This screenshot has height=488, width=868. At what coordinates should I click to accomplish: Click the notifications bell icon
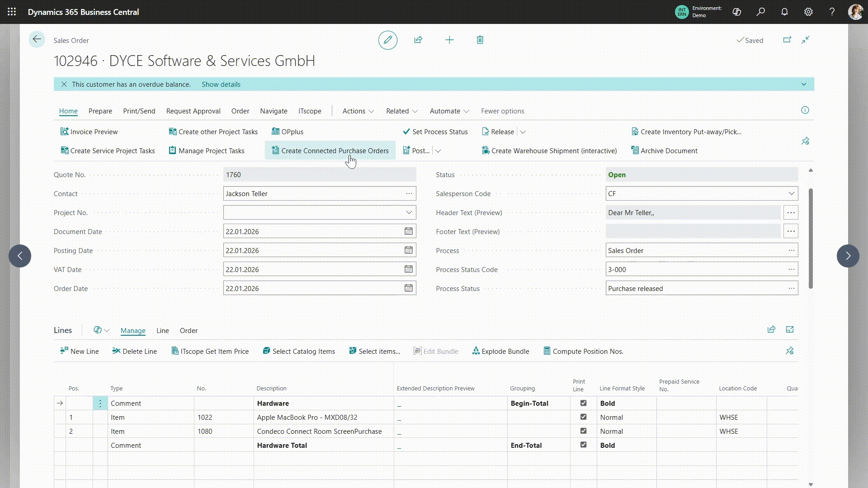click(784, 12)
